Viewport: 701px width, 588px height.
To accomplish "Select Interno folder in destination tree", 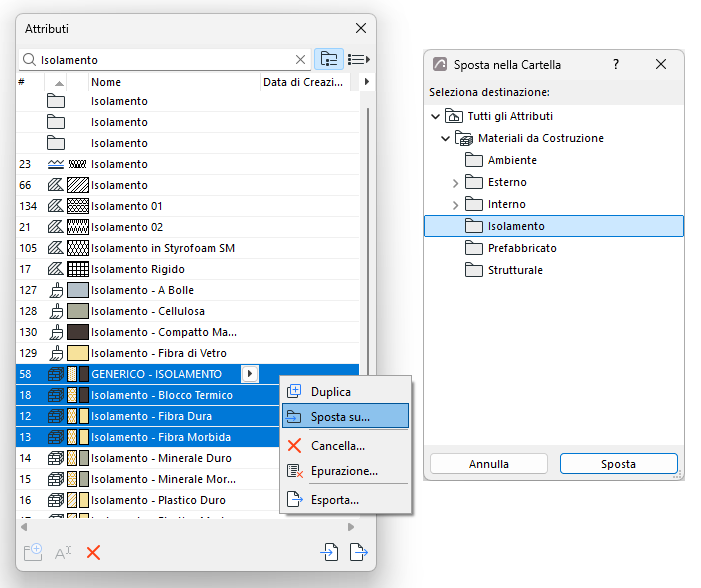I will point(507,204).
